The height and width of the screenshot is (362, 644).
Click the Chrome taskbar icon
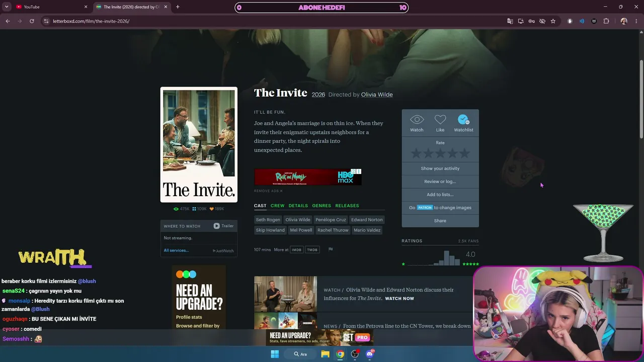[340, 354]
